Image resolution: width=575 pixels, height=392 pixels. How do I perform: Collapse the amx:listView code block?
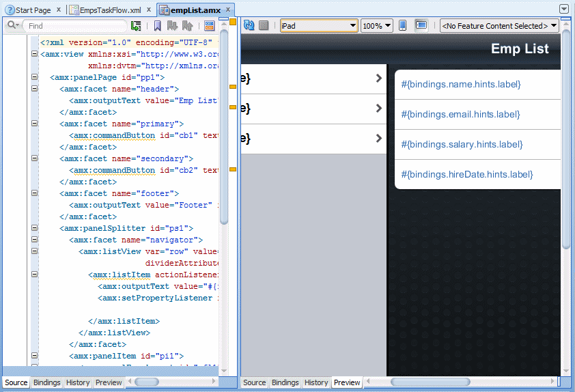(35, 251)
